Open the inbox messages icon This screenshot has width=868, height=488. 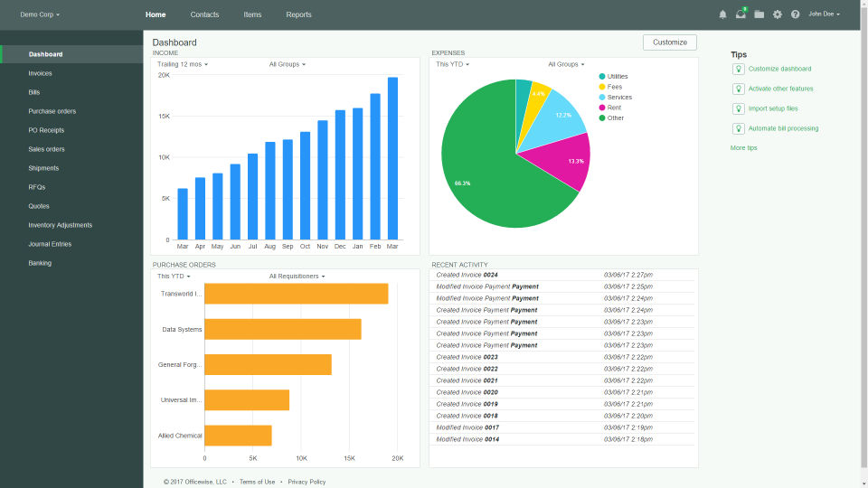point(741,14)
